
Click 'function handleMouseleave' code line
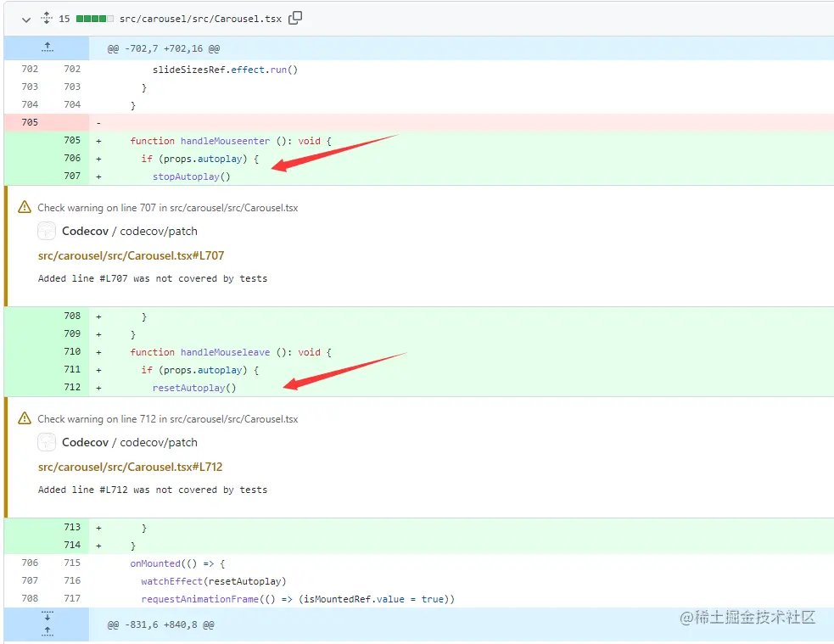pyautogui.click(x=231, y=352)
